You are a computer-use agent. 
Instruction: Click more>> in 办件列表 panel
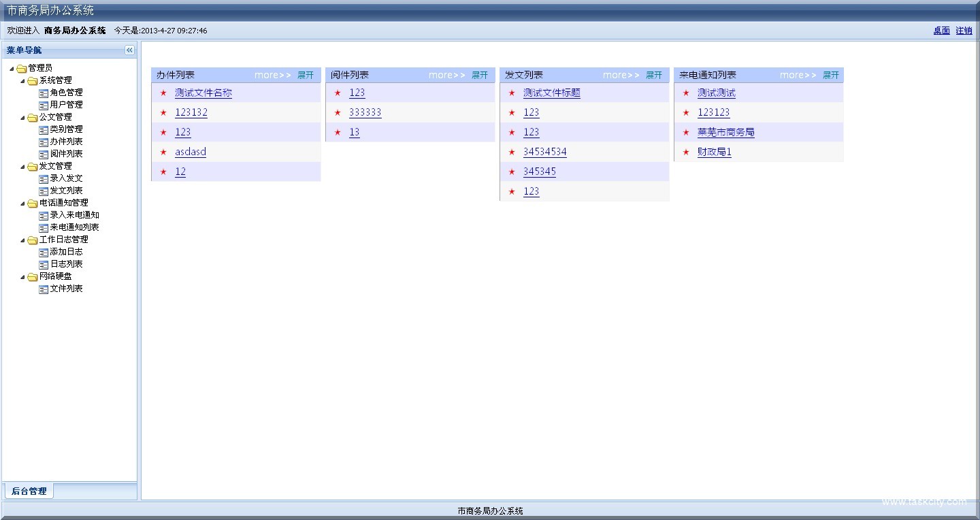[273, 75]
